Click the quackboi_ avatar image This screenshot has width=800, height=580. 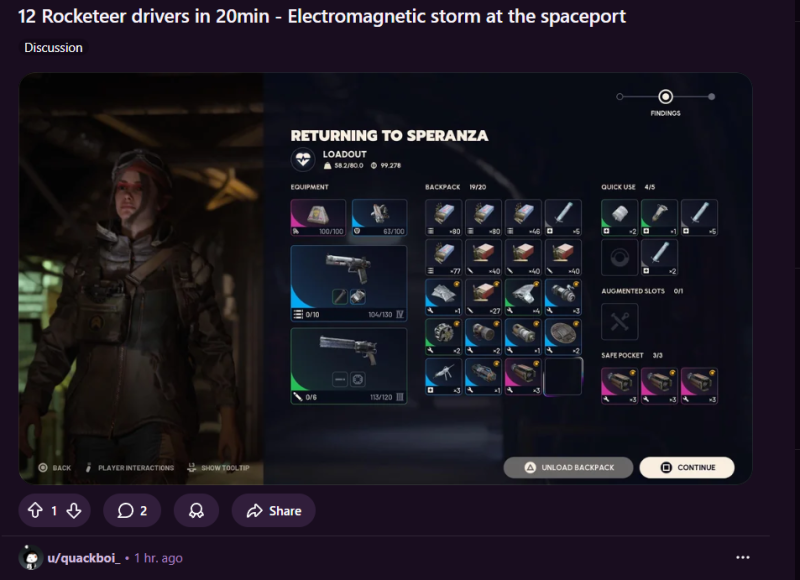[31, 558]
